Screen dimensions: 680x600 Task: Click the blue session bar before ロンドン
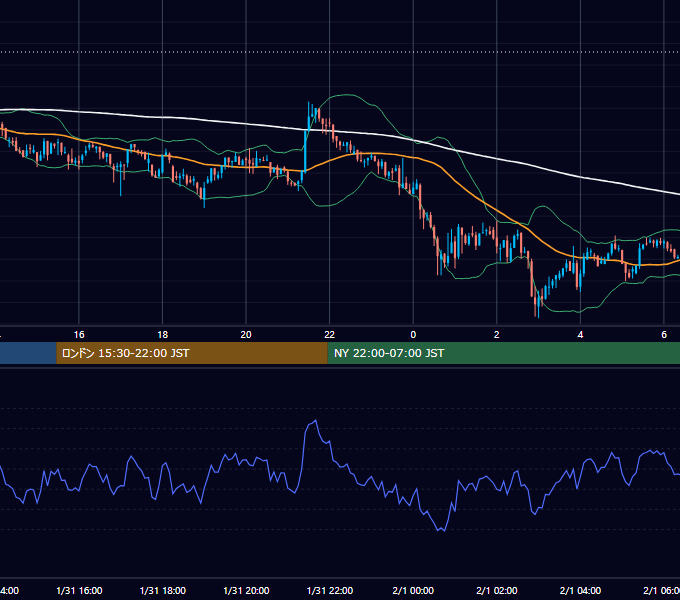[x=28, y=353]
